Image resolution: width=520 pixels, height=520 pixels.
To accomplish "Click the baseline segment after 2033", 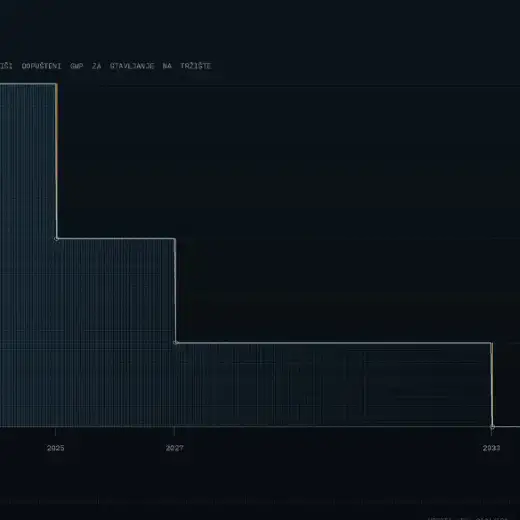I will [x=506, y=427].
